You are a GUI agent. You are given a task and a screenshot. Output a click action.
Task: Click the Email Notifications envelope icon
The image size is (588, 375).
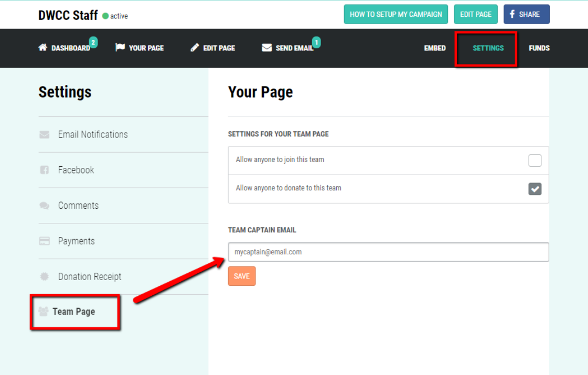[x=44, y=134]
